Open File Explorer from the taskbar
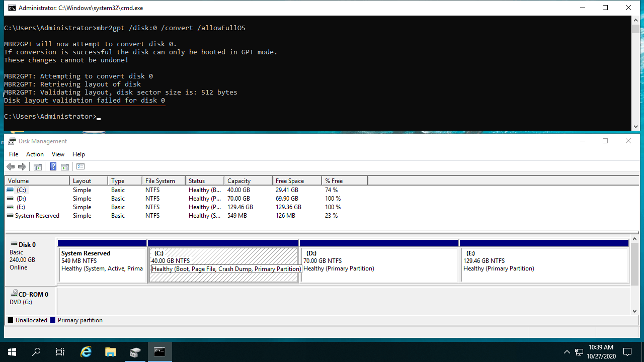This screenshot has width=644, height=362. pyautogui.click(x=111, y=352)
